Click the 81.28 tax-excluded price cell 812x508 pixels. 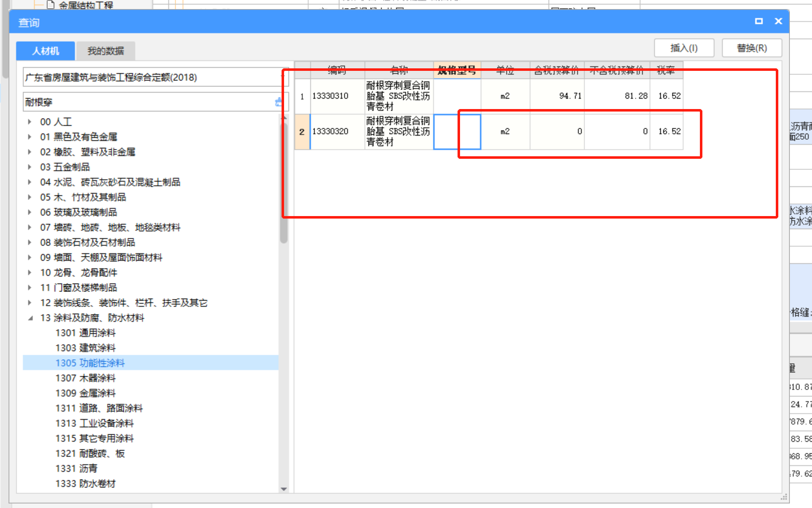(617, 96)
